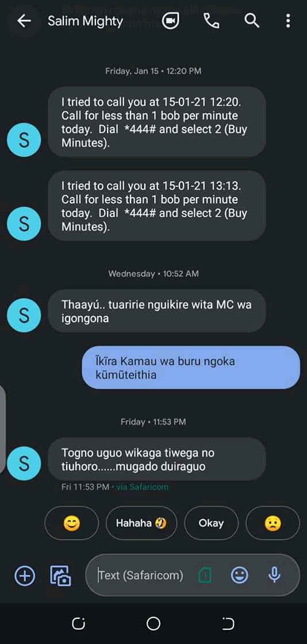Send the "Okay" smart reply
Image resolution: width=307 pixels, height=644 pixels.
[211, 523]
